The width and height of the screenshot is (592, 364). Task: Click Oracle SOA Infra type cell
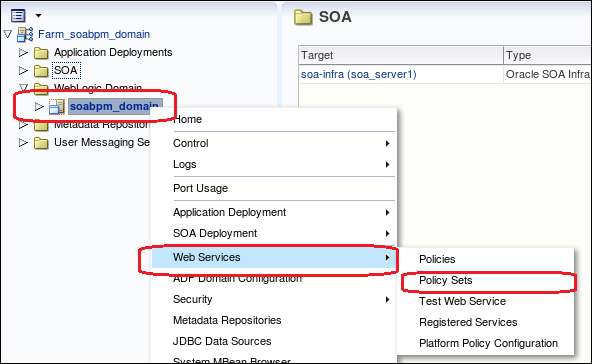tap(547, 74)
